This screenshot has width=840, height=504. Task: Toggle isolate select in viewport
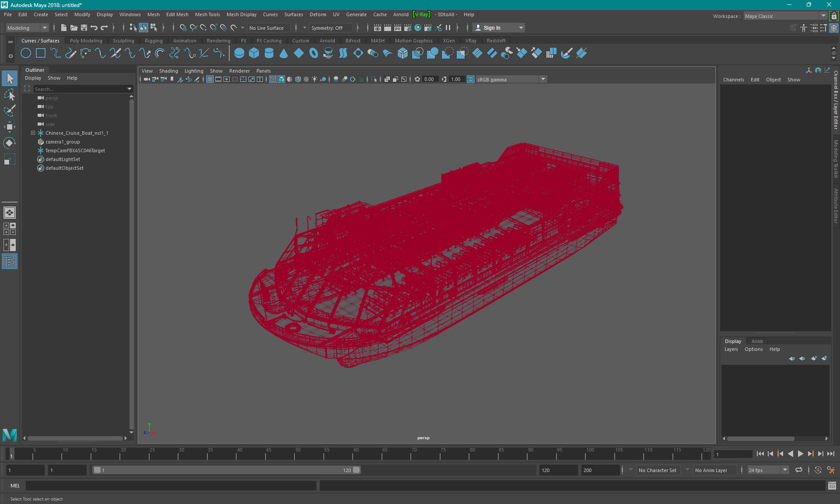point(374,79)
